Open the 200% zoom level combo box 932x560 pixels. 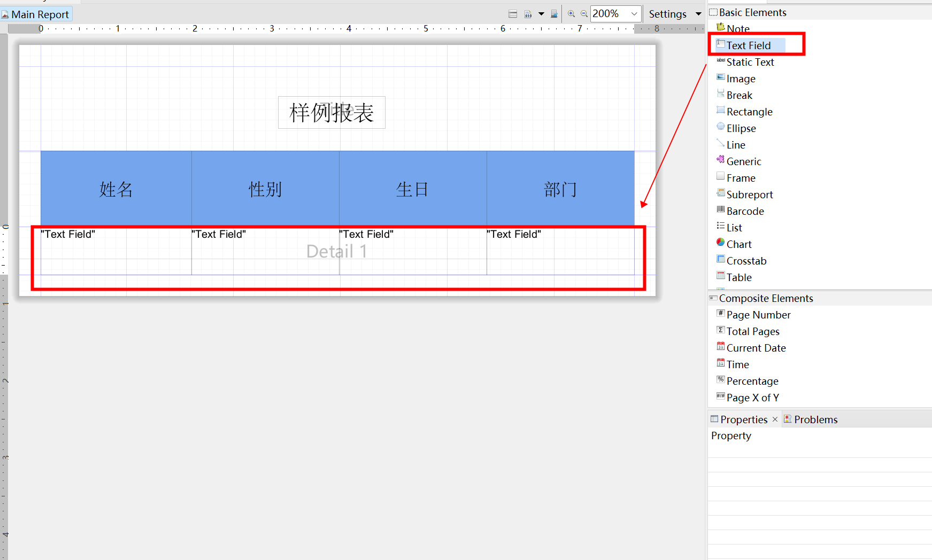[x=634, y=14]
